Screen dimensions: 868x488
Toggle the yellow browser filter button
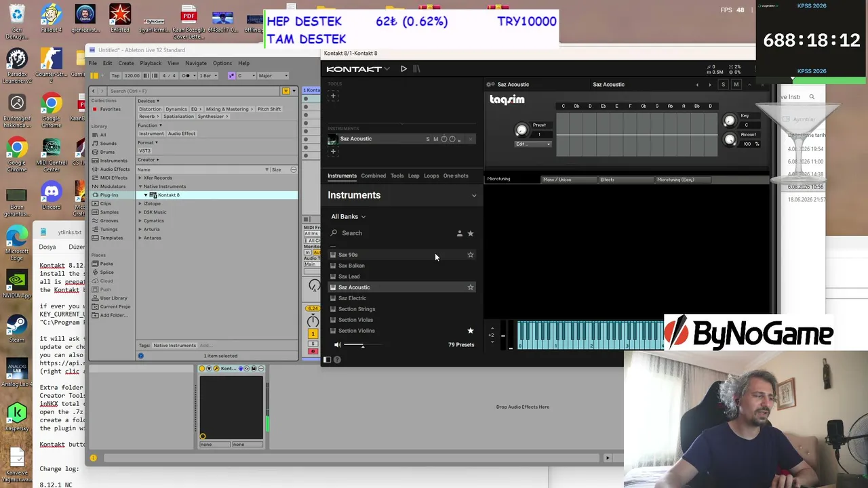pos(286,91)
